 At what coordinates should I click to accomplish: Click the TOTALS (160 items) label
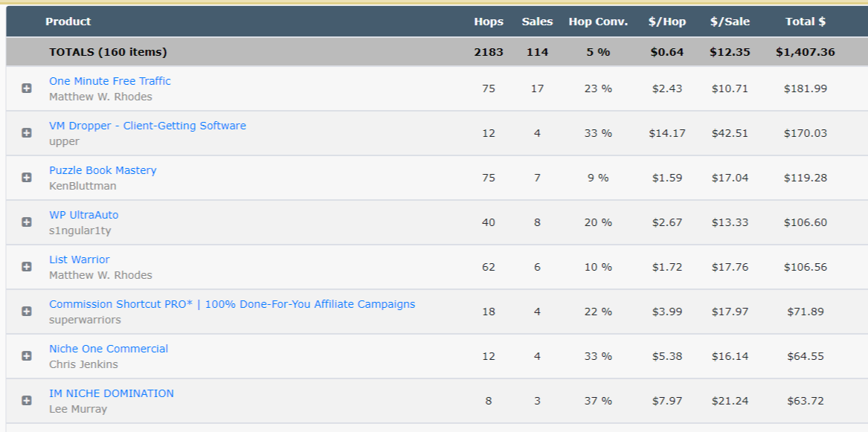pos(108,52)
